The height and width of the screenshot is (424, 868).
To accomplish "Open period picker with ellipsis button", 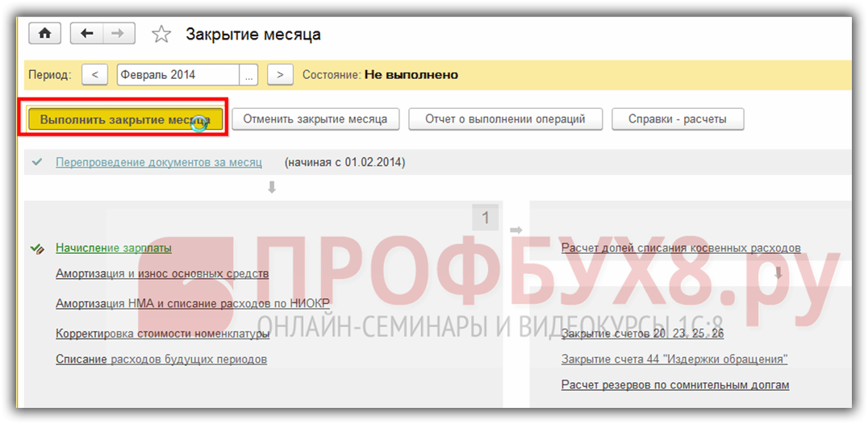I will coord(250,75).
